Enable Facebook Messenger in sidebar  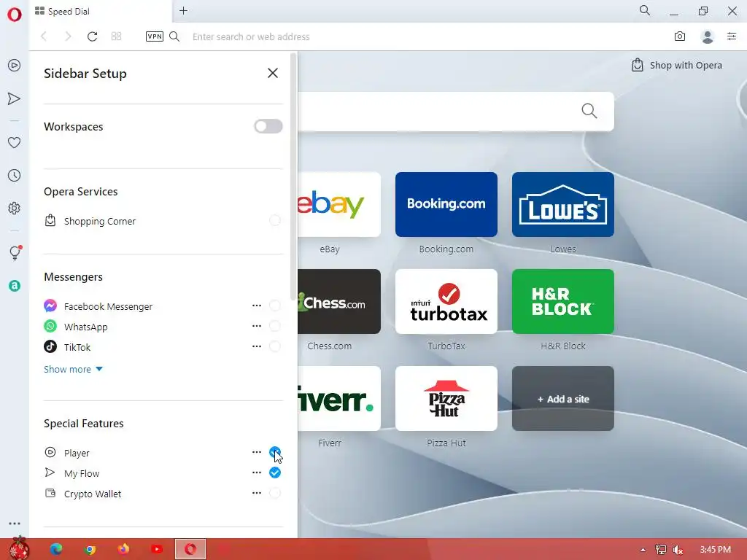275,306
